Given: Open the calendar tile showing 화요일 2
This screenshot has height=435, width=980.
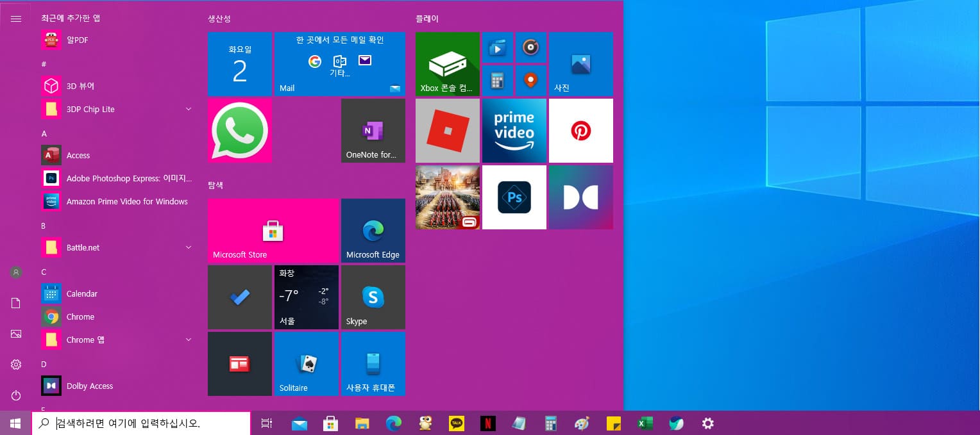Looking at the screenshot, I should 240,63.
